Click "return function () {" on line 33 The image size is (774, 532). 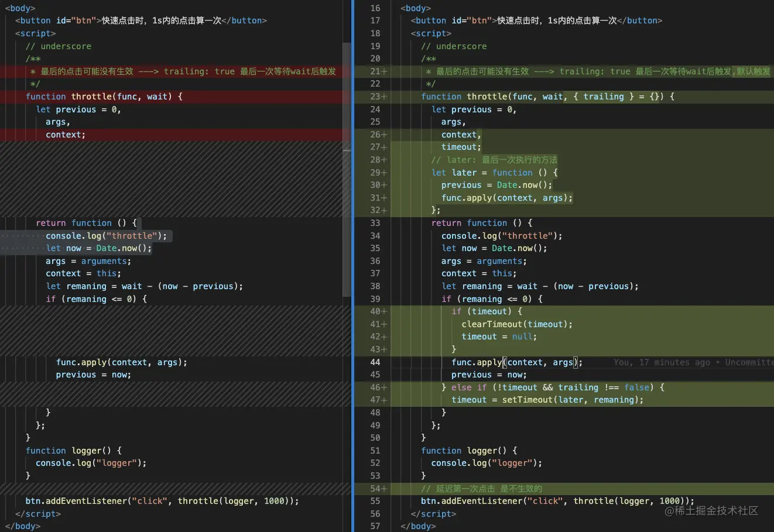(482, 223)
